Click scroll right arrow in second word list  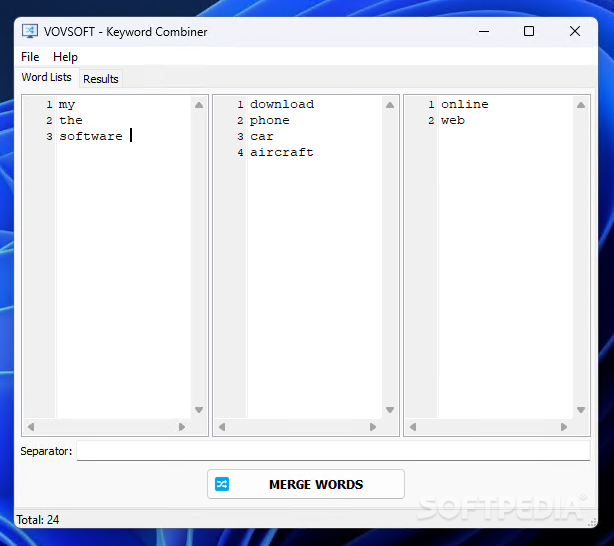[x=373, y=427]
